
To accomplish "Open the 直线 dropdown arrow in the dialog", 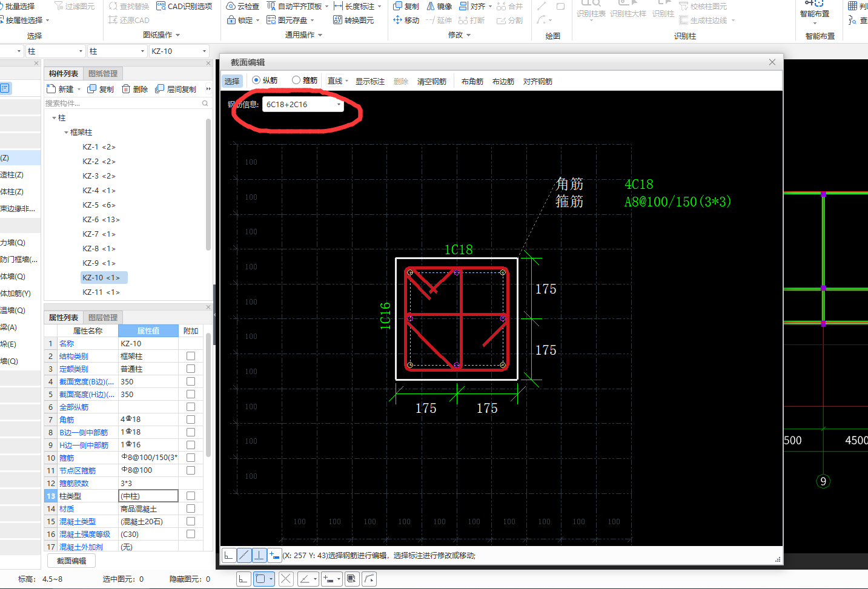I will (347, 81).
